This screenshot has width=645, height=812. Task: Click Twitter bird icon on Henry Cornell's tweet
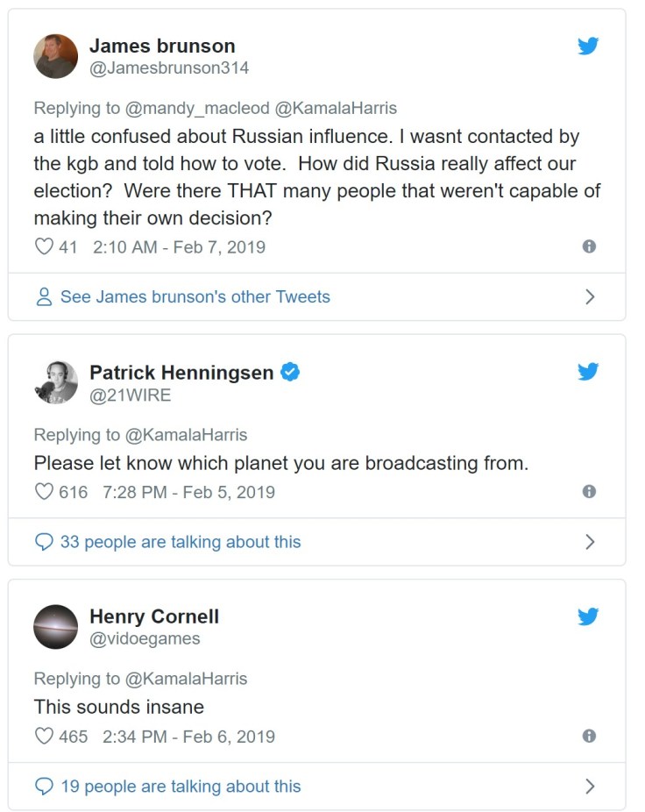[588, 616]
